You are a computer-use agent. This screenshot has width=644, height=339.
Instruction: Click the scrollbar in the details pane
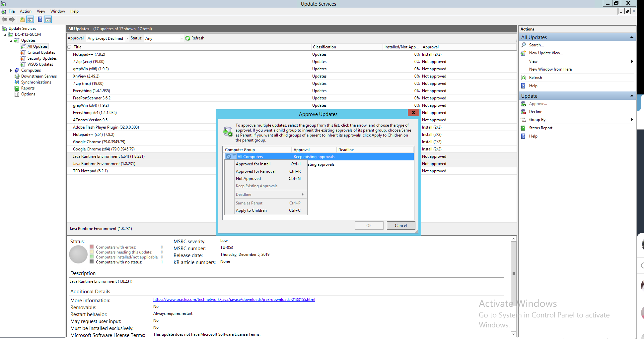(x=514, y=274)
